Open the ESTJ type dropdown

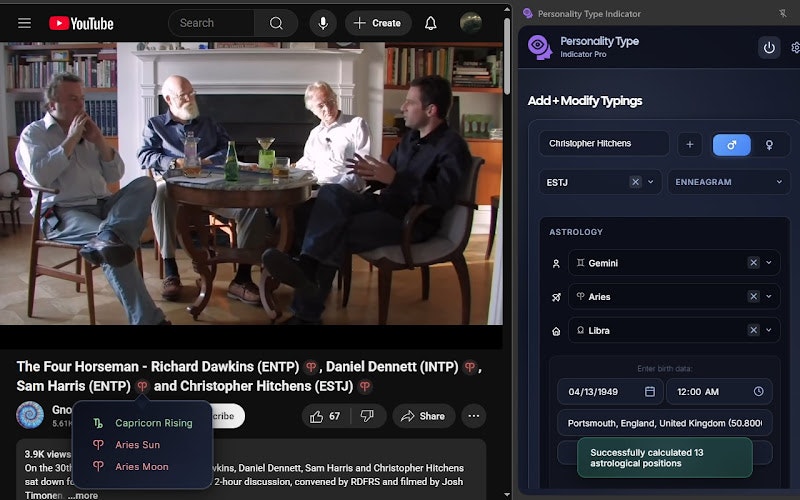(x=651, y=182)
